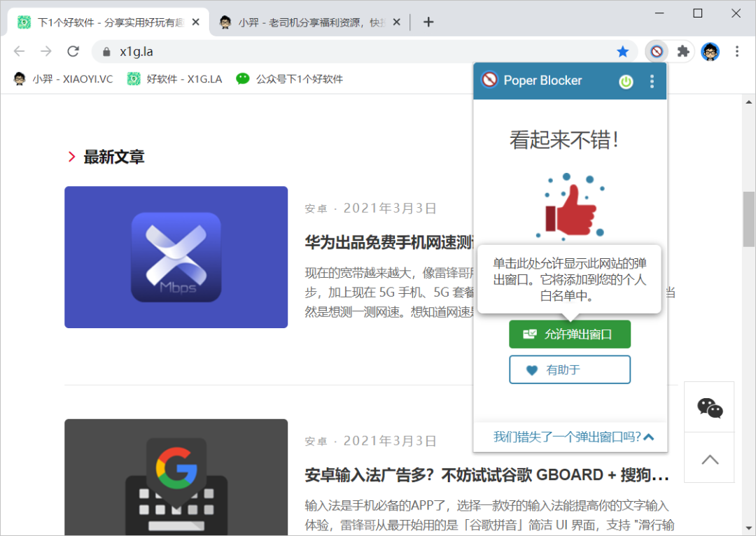This screenshot has width=756, height=536.
Task: Open article 安卓输入法广告多 title
Action: click(487, 475)
